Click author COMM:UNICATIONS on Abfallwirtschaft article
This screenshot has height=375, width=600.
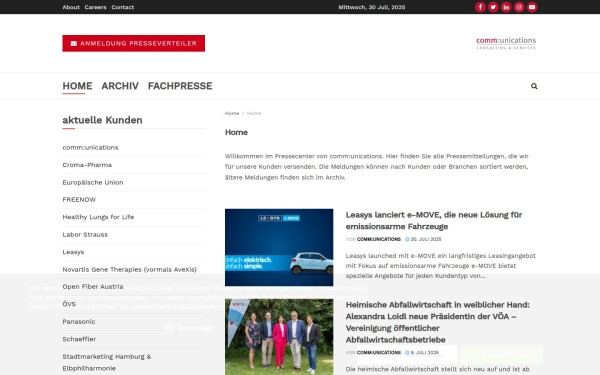point(378,352)
